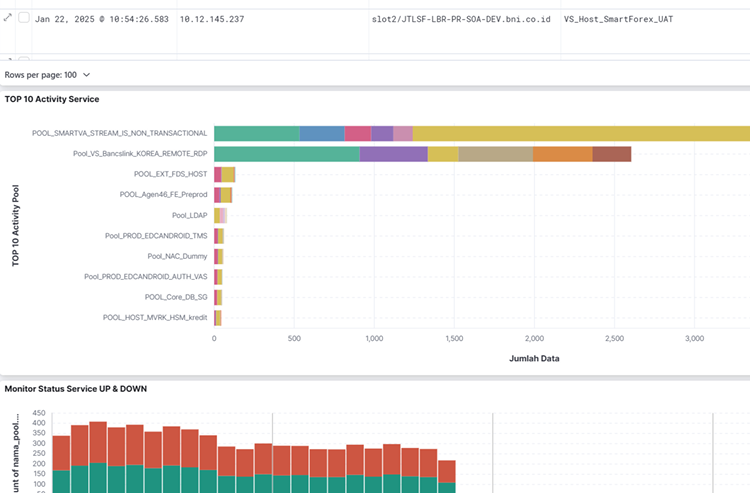Click blue segment of POOL_SMARTVA_STREAM bar
The height and width of the screenshot is (500, 750).
point(322,133)
